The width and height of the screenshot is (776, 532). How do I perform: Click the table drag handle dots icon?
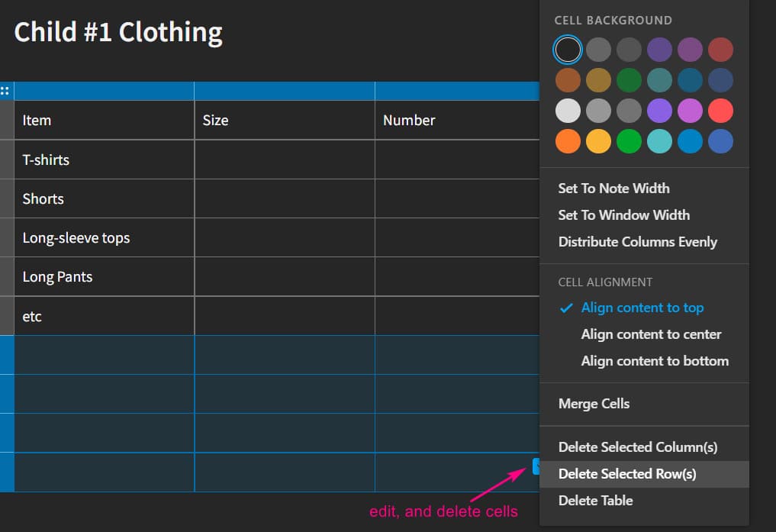(x=5, y=91)
